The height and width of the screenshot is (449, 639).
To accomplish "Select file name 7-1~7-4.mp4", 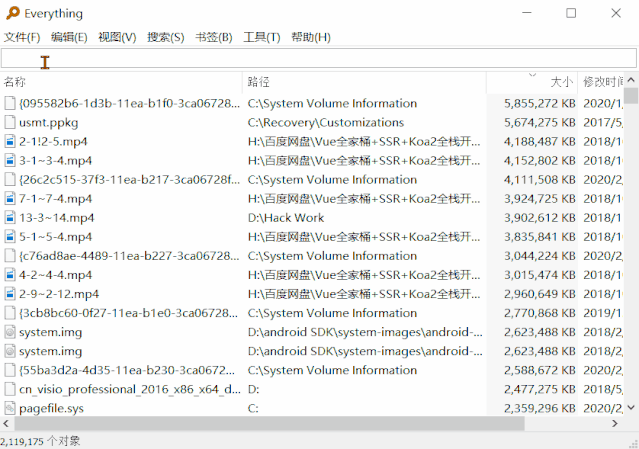I will point(55,199).
